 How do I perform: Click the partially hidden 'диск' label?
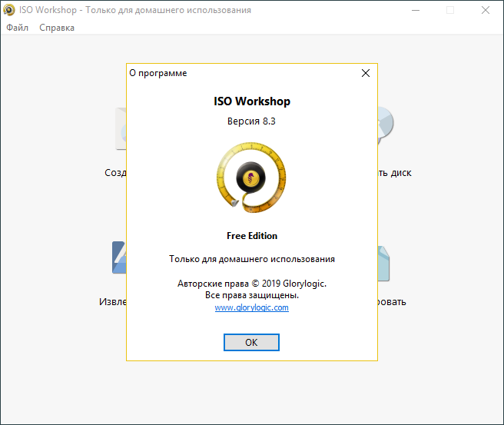tap(401, 173)
